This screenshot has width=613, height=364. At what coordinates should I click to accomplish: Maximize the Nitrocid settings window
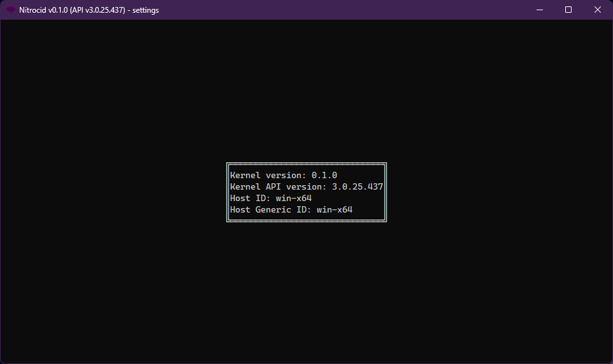coord(568,10)
